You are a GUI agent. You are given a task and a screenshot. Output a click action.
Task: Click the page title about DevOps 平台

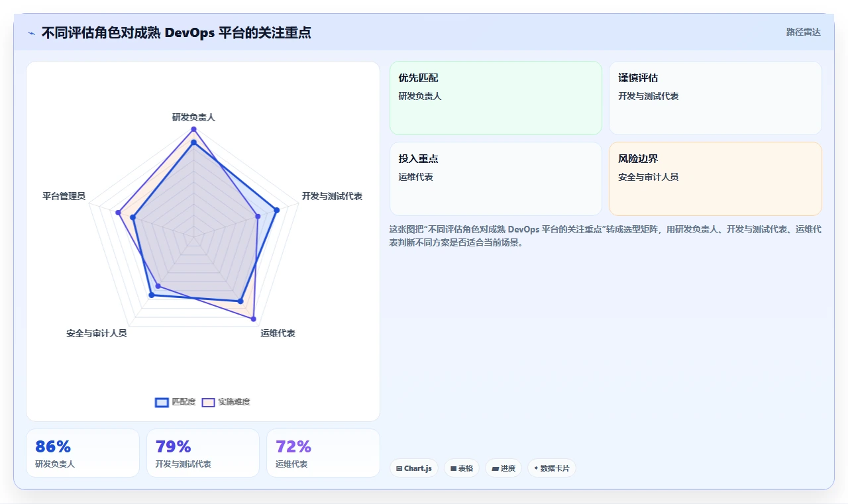coord(176,32)
